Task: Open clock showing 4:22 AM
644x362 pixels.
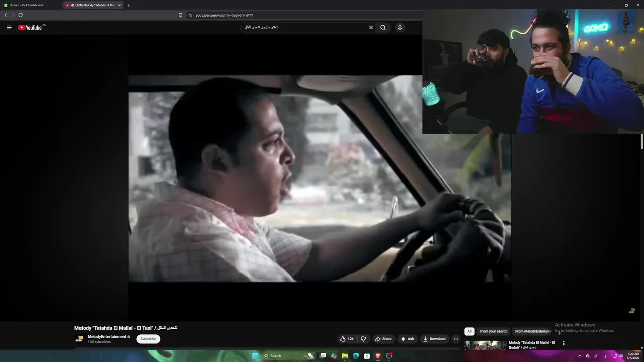Action: 633,356
